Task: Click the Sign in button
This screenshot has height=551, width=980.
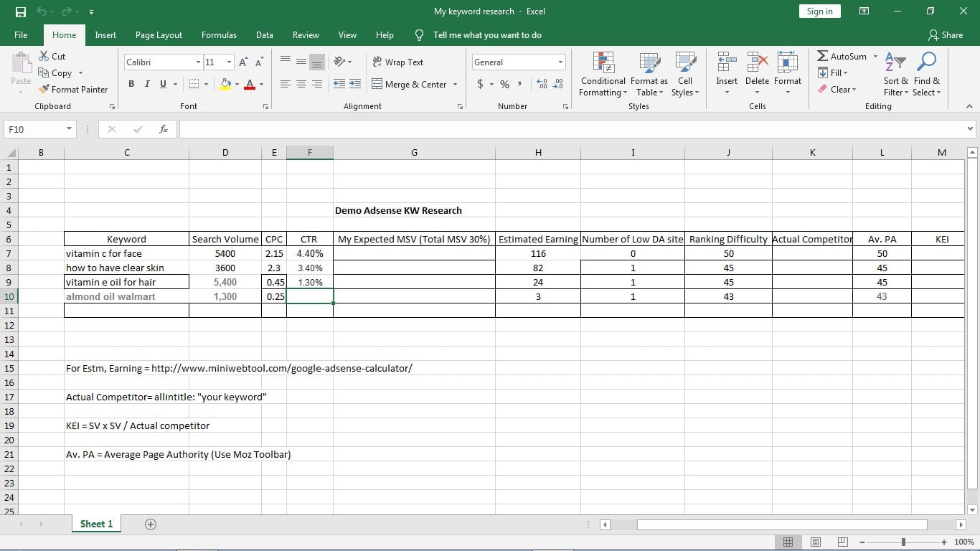Action: click(819, 11)
